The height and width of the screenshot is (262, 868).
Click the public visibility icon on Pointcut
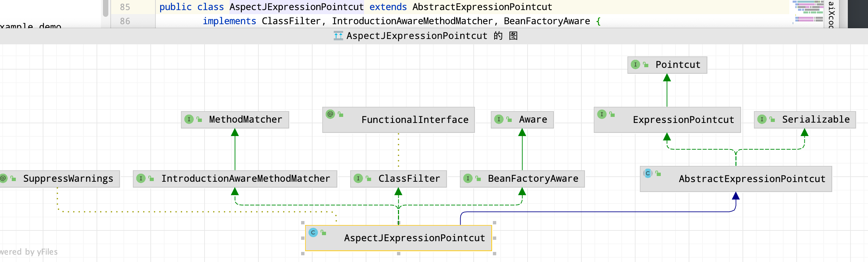646,64
